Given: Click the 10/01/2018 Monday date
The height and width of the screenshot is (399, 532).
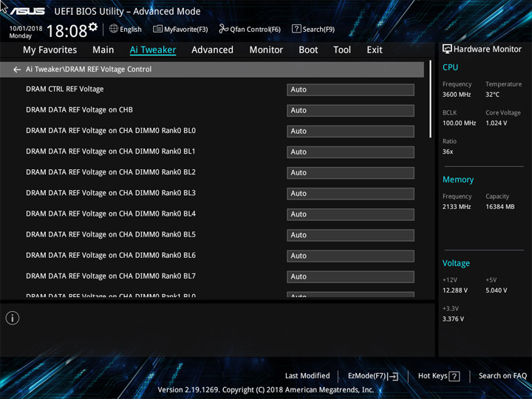Looking at the screenshot, I should tap(25, 32).
